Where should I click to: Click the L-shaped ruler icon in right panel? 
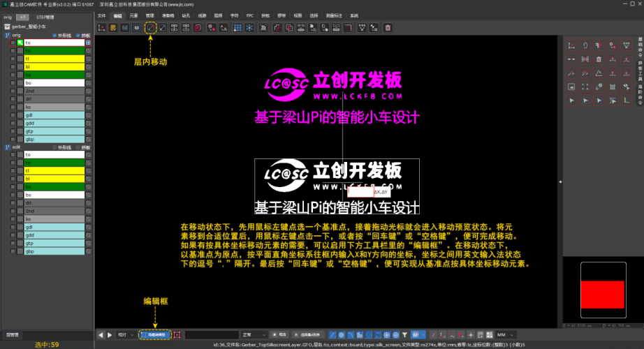click(x=626, y=101)
